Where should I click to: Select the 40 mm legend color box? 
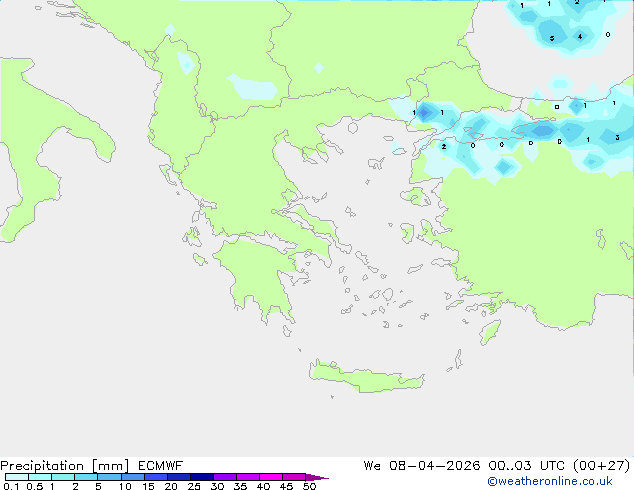click(x=271, y=477)
